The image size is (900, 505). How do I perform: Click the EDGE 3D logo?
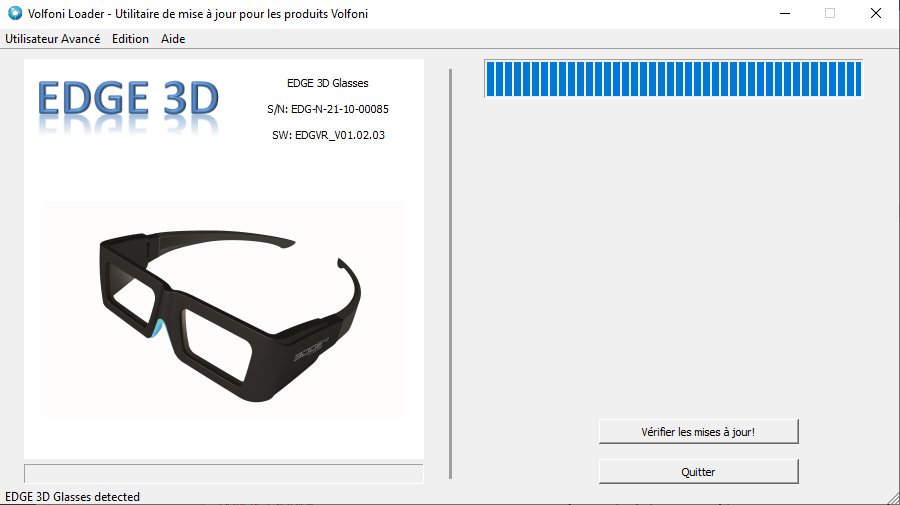point(128,100)
